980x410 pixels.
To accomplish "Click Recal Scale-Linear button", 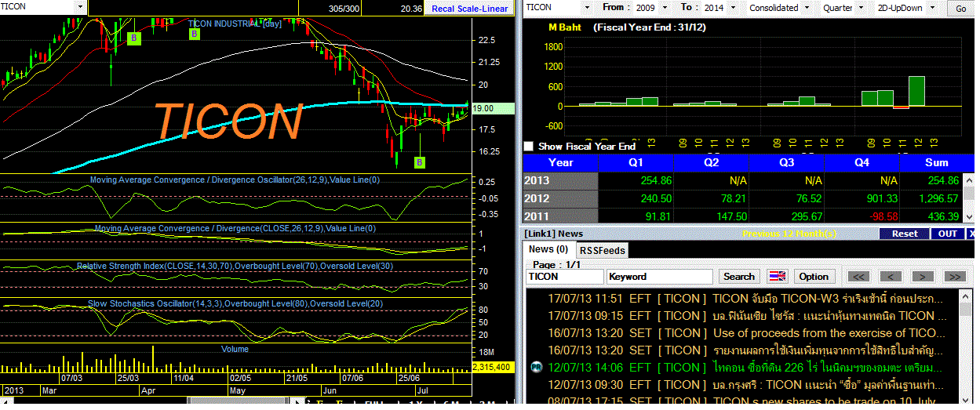I will click(471, 9).
